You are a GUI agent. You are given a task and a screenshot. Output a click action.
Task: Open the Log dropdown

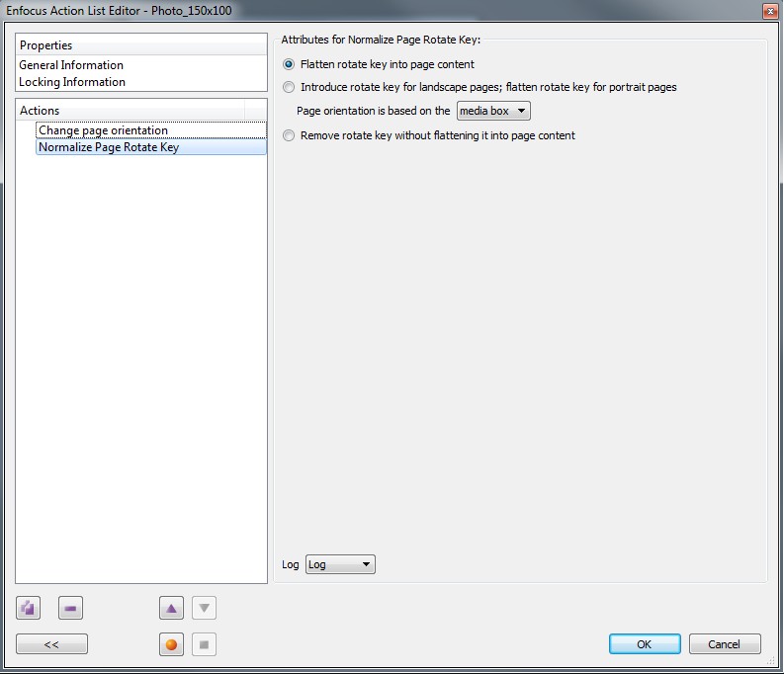340,564
